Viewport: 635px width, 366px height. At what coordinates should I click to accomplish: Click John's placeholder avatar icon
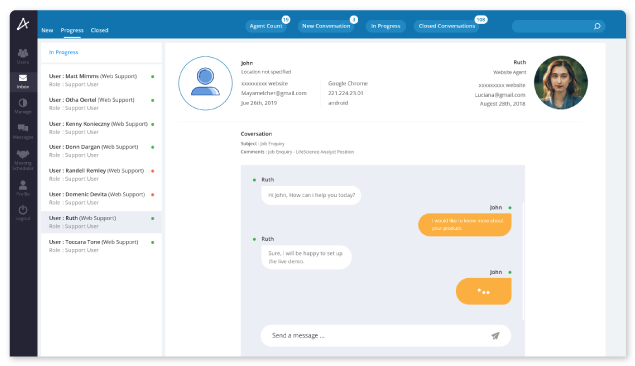pyautogui.click(x=205, y=83)
